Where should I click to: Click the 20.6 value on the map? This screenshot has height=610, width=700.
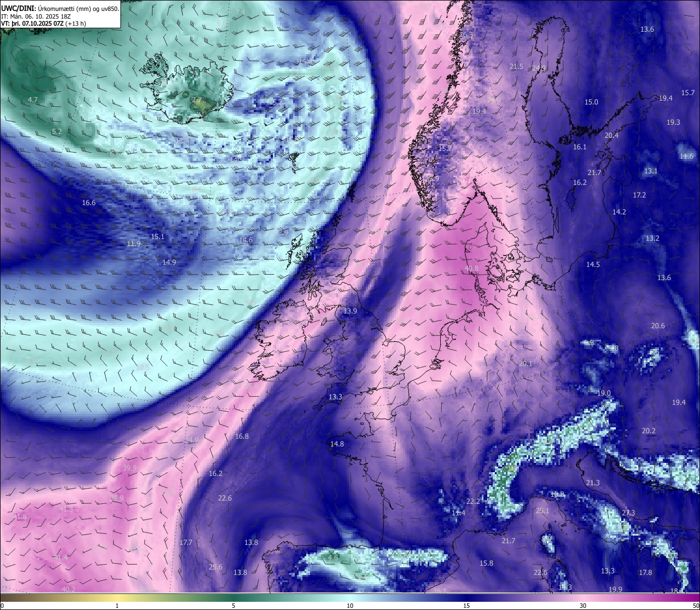point(658,326)
